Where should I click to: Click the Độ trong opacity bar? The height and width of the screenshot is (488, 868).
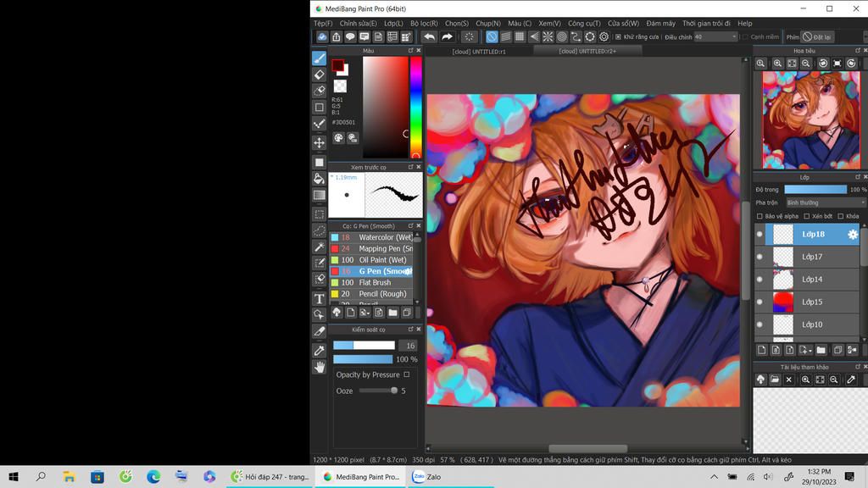[x=815, y=190]
